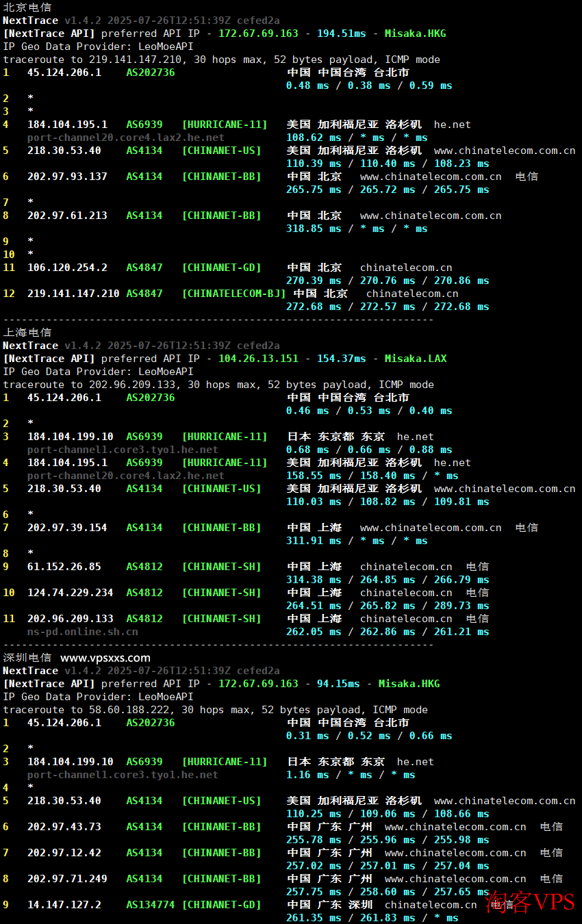
Task: Click the 上海电信 section heading
Action: (27, 332)
